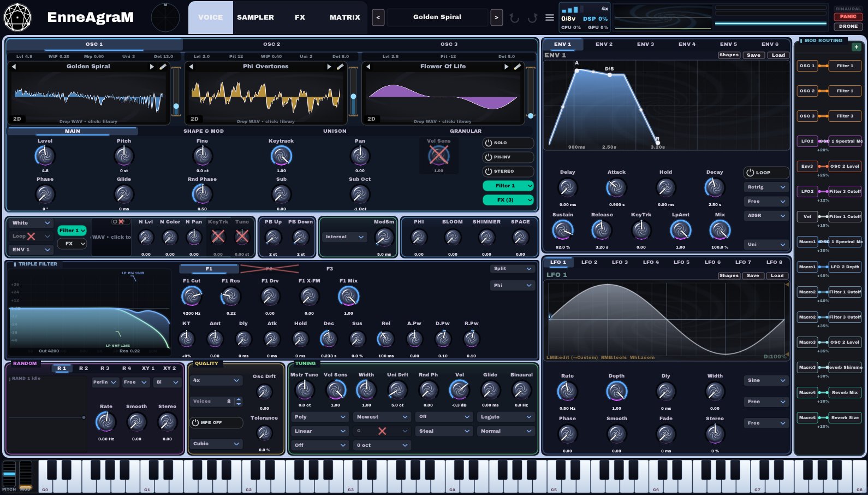Click LFO 1 Load button

click(777, 276)
